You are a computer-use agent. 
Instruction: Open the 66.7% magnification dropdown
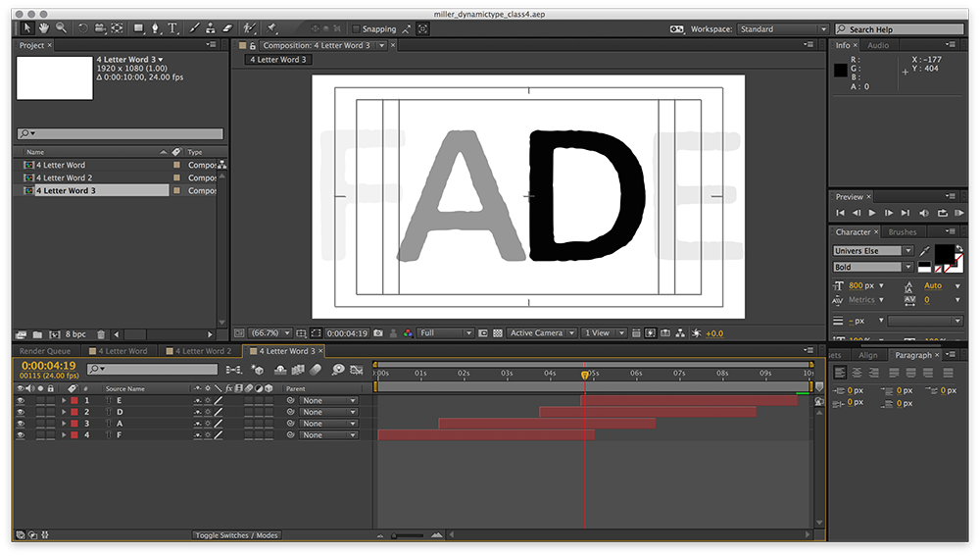pos(270,333)
